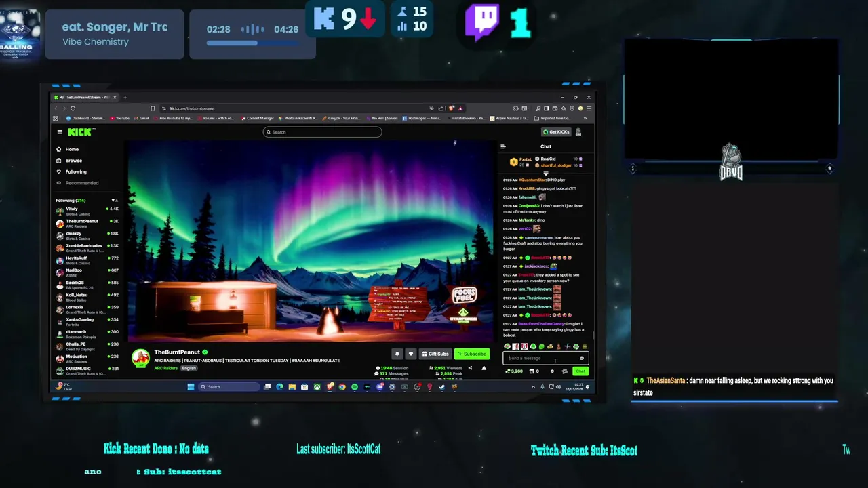The image size is (868, 488).
Task: Click the bookmark page icon
Action: pos(153,108)
